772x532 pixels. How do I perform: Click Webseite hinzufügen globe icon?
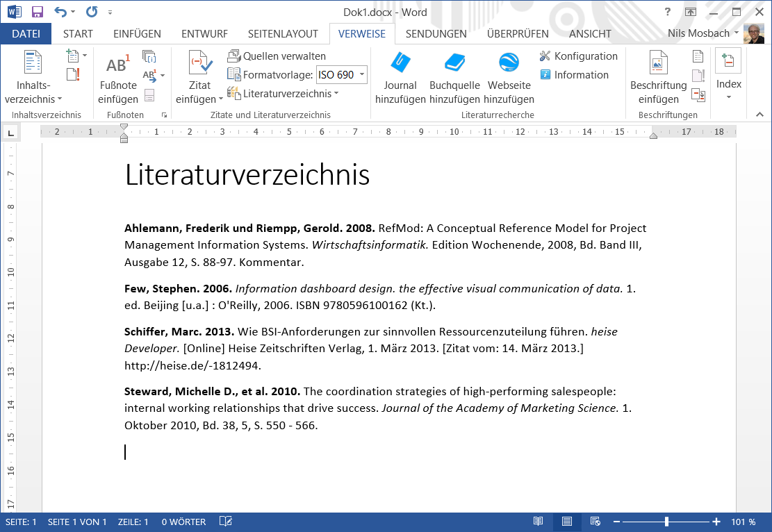tap(509, 63)
